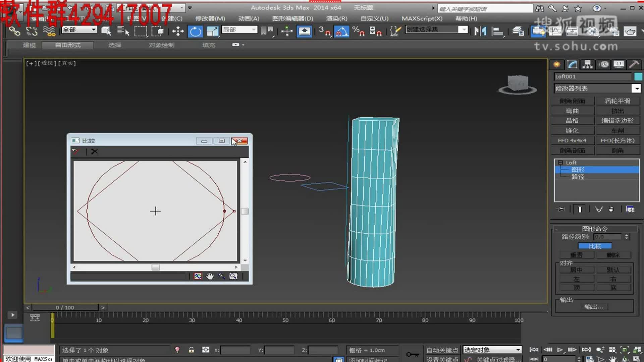
Task: Collapse the Loft tree node
Action: pos(560,163)
